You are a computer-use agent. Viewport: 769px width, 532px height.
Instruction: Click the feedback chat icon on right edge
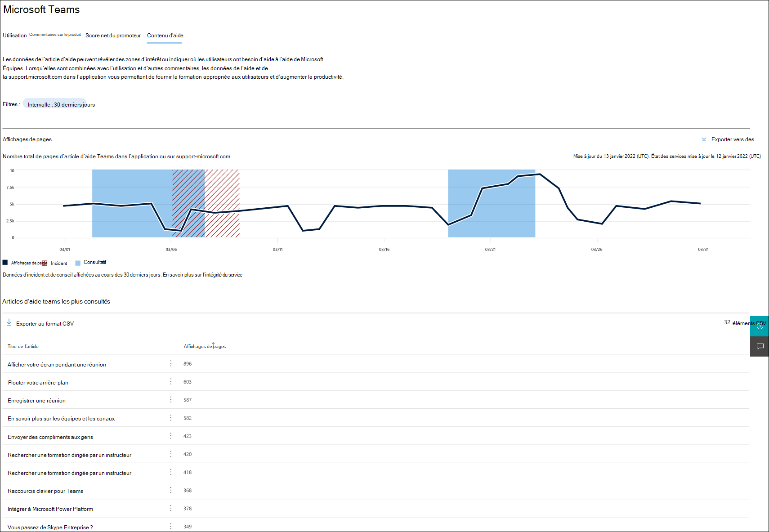click(760, 346)
